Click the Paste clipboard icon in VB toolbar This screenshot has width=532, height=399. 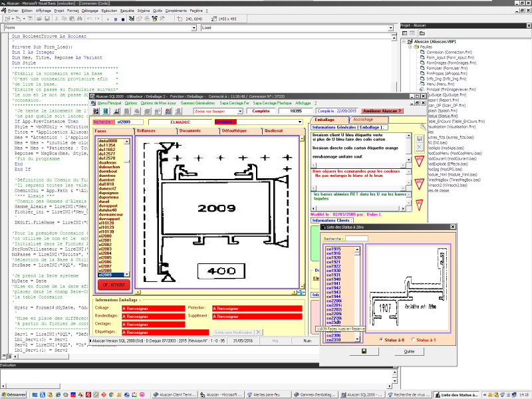click(x=72, y=19)
